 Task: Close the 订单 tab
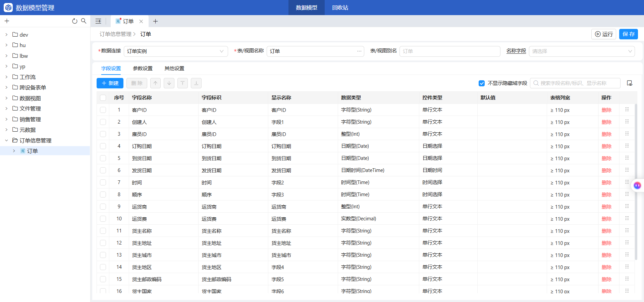141,21
